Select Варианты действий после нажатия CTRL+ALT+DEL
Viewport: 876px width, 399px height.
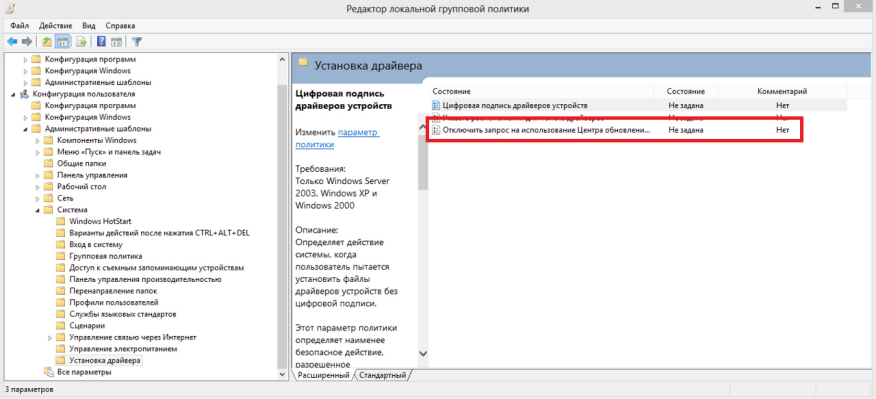coord(159,233)
